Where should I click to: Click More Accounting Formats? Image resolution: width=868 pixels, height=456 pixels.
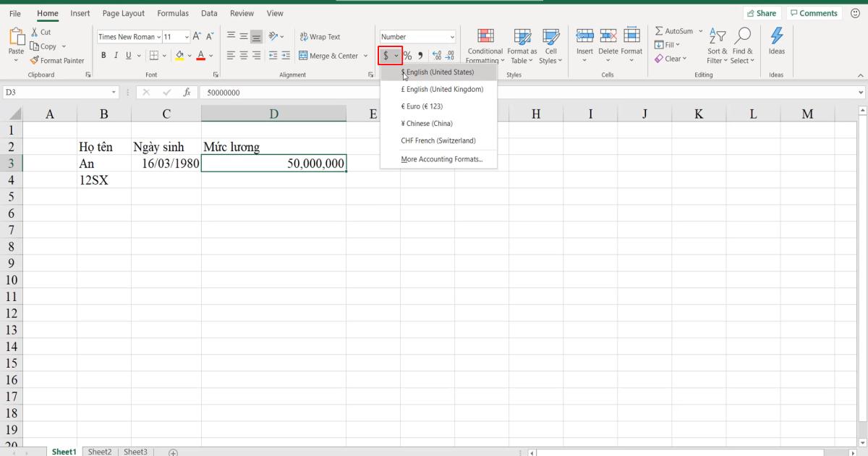pos(441,159)
